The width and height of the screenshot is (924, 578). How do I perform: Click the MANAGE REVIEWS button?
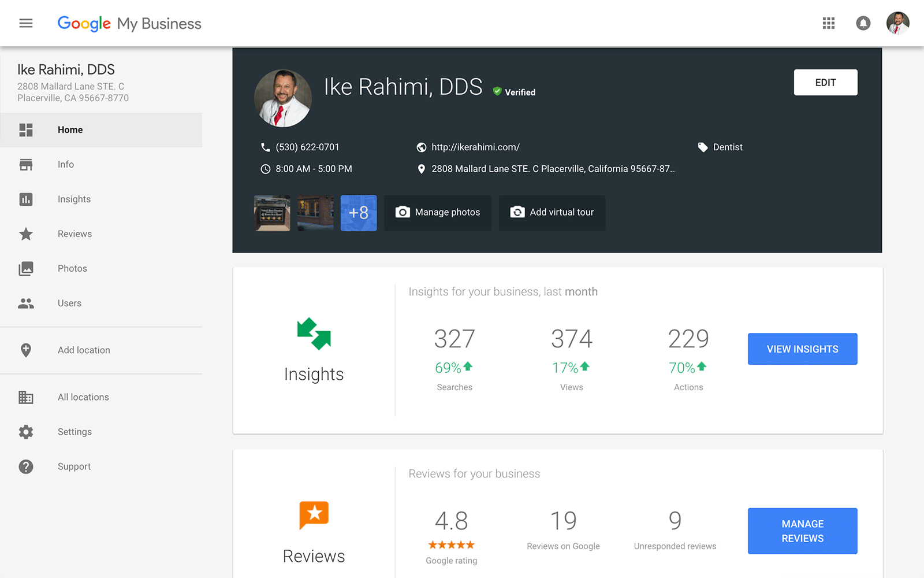click(802, 531)
